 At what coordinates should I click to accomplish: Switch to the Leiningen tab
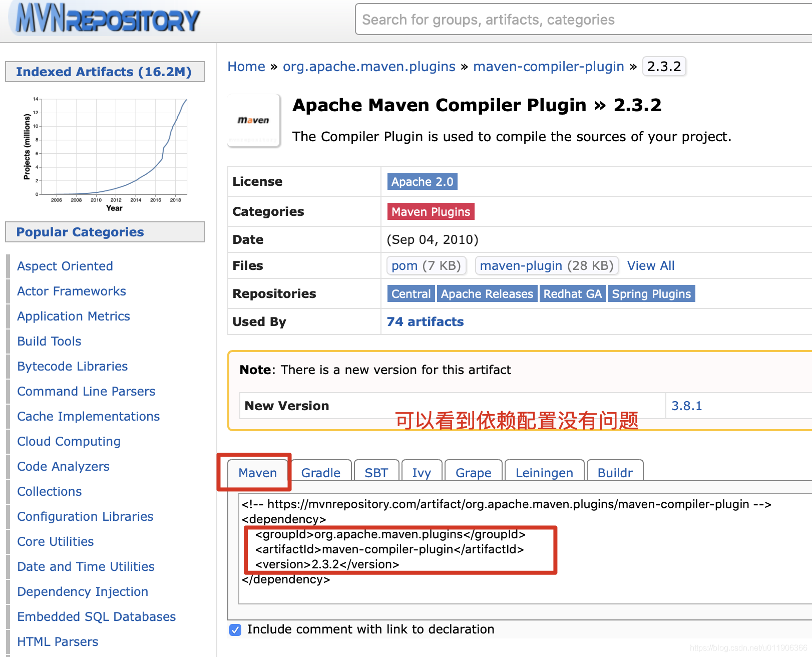(544, 473)
